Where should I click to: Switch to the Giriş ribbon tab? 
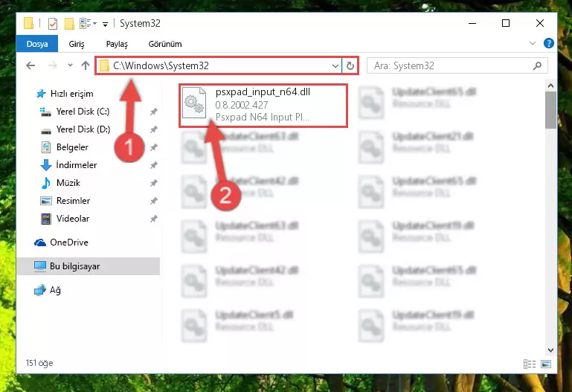(77, 44)
